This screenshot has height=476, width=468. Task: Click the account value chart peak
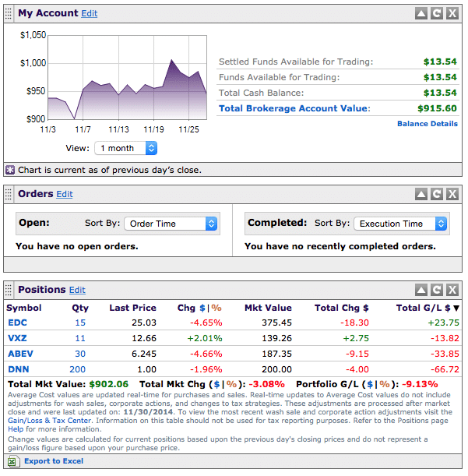pyautogui.click(x=172, y=60)
